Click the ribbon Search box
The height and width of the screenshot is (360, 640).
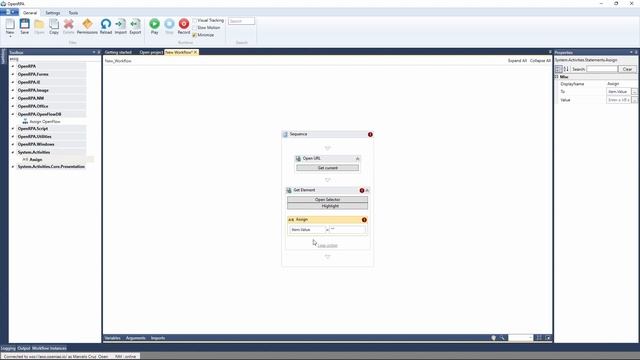point(241,21)
